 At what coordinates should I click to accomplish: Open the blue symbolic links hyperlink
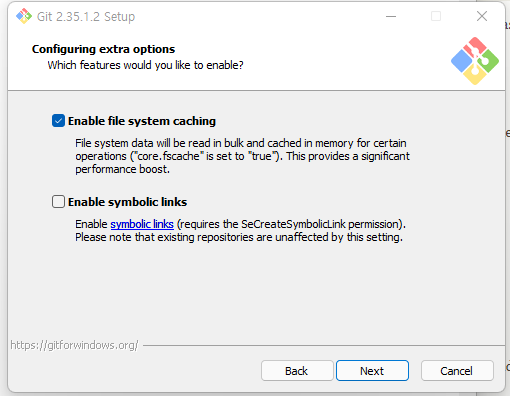(x=142, y=224)
